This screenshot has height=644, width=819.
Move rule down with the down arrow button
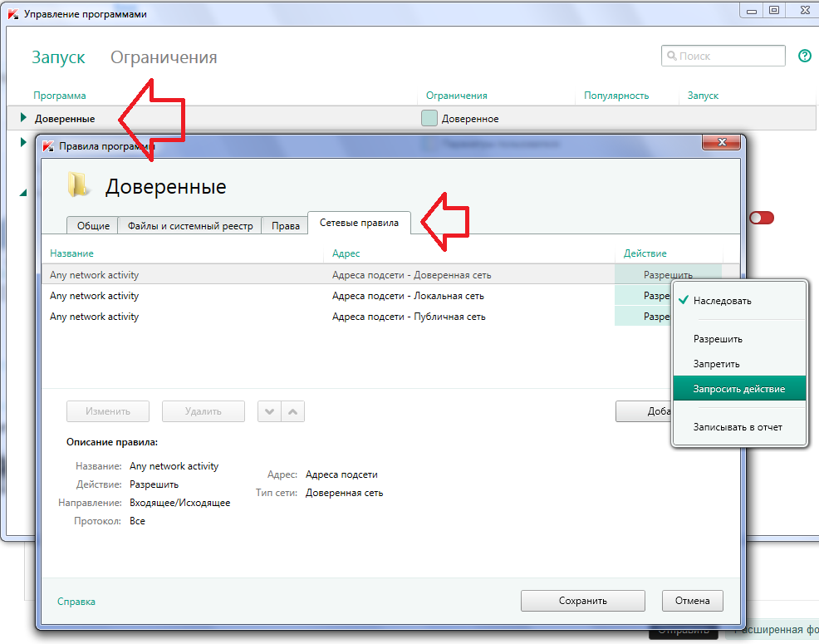tap(269, 411)
